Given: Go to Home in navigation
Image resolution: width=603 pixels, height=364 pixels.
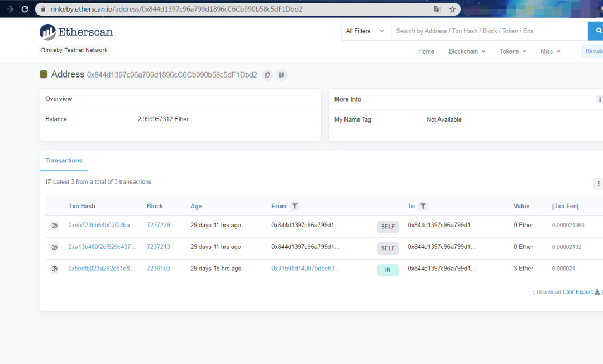Looking at the screenshot, I should [x=426, y=51].
